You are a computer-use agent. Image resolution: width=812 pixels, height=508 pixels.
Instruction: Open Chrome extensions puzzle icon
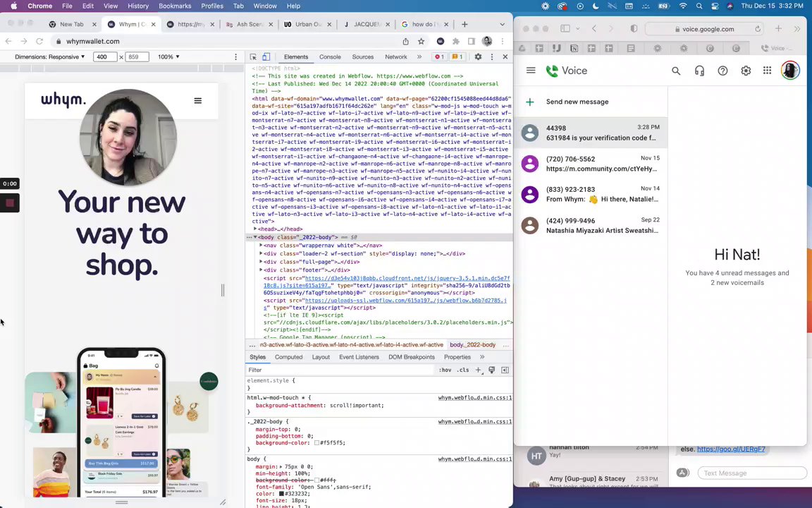[456, 42]
